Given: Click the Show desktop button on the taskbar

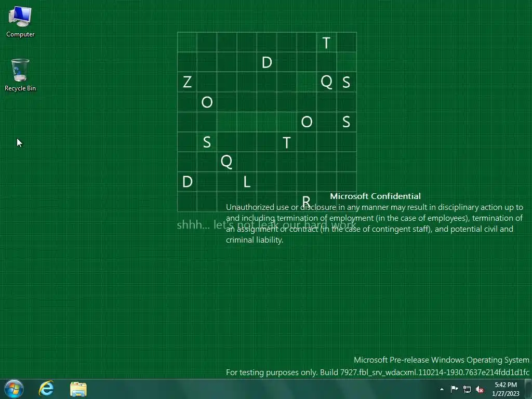Looking at the screenshot, I should (528, 389).
